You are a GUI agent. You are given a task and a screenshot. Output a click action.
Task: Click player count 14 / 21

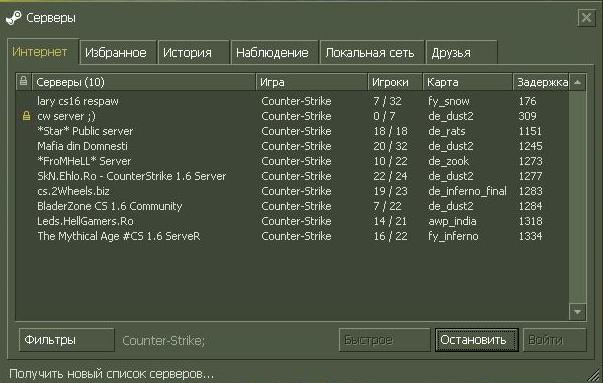pos(390,221)
